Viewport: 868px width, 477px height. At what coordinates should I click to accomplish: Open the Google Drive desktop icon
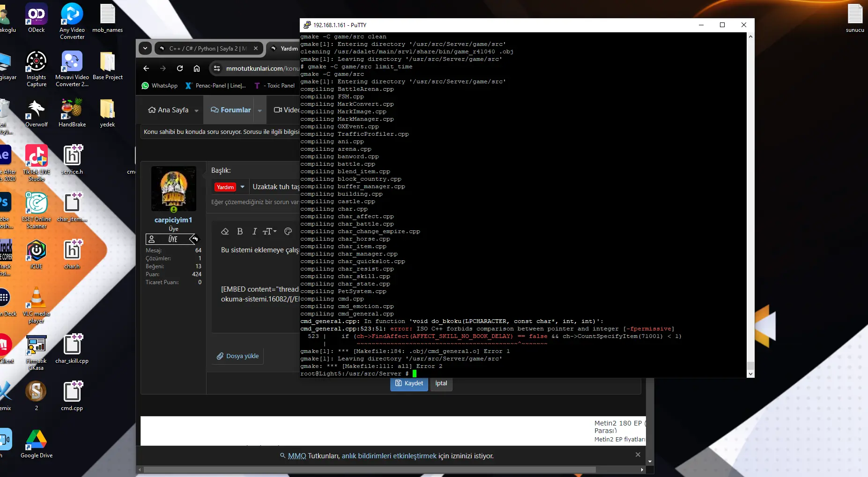[x=37, y=444]
